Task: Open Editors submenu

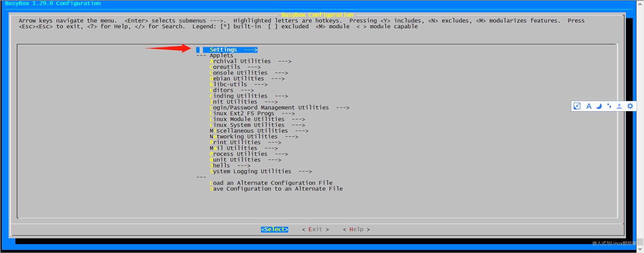Action: (x=232, y=90)
